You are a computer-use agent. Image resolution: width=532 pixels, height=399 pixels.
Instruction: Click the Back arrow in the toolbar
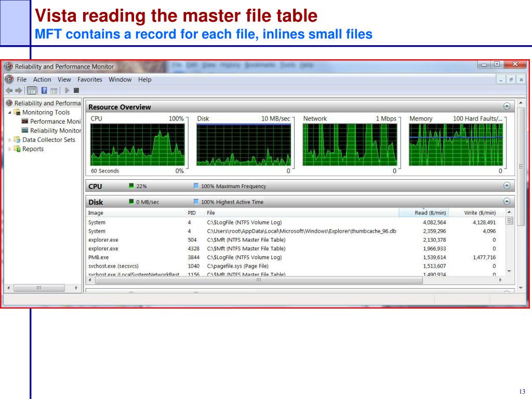click(x=9, y=90)
